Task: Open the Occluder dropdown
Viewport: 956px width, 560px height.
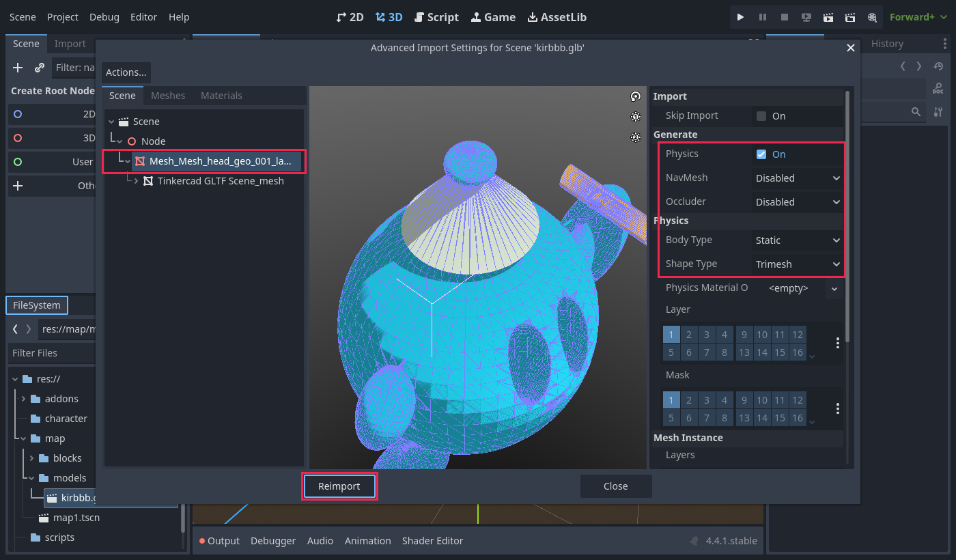Action: pyautogui.click(x=798, y=202)
